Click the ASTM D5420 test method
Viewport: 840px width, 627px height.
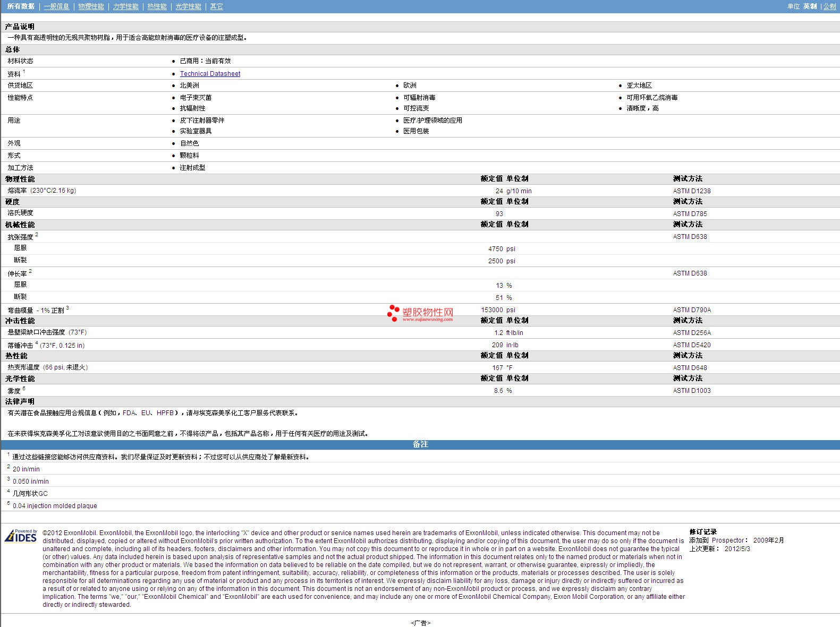coord(692,345)
